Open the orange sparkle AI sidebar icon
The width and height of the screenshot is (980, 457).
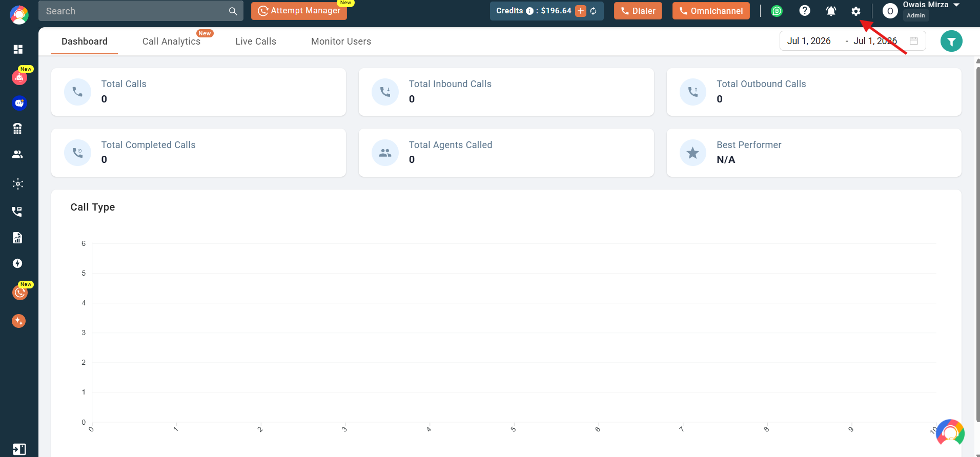tap(18, 321)
